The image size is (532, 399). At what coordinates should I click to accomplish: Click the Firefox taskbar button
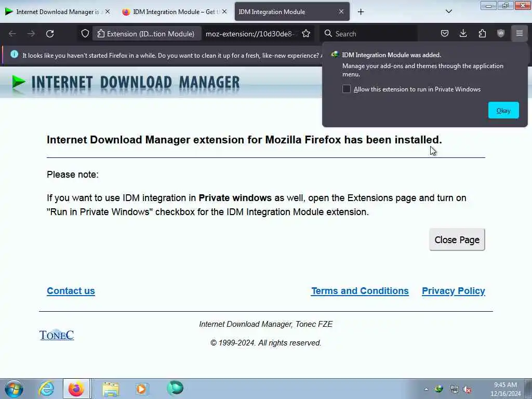coord(76,389)
